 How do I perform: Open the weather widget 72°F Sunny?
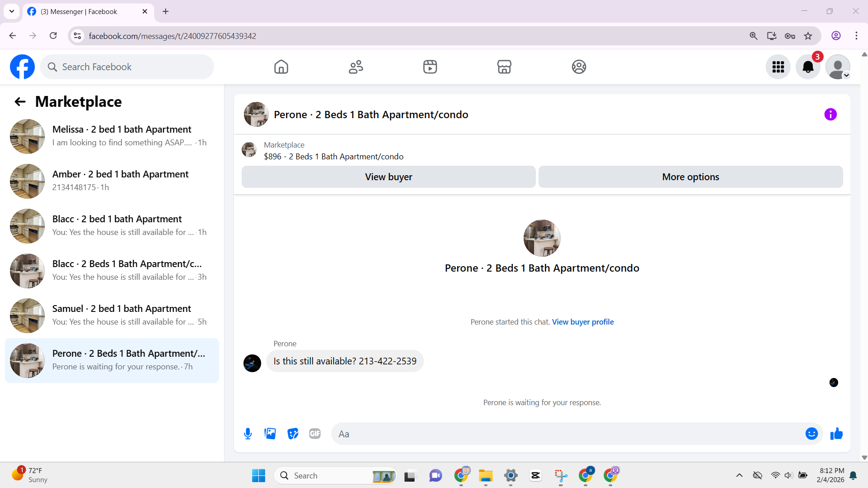[30, 475]
